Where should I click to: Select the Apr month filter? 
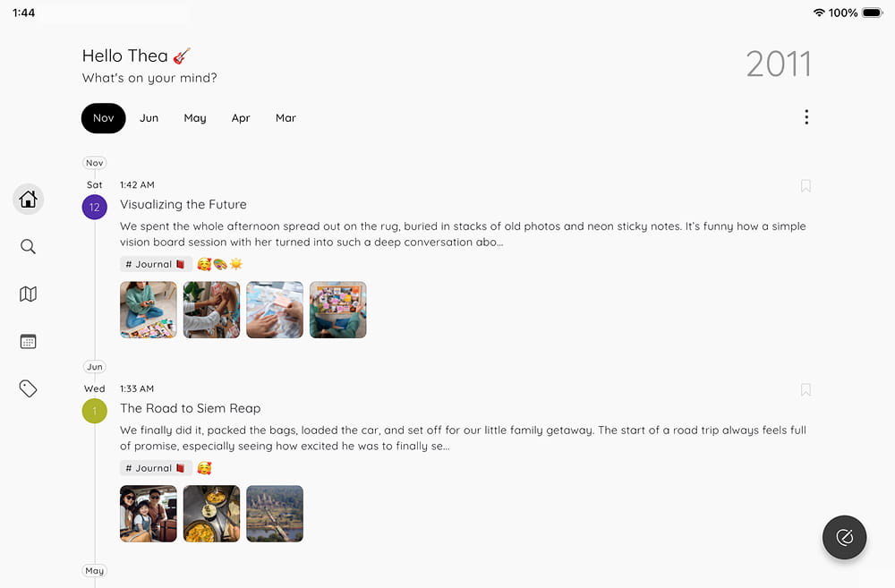[240, 118]
